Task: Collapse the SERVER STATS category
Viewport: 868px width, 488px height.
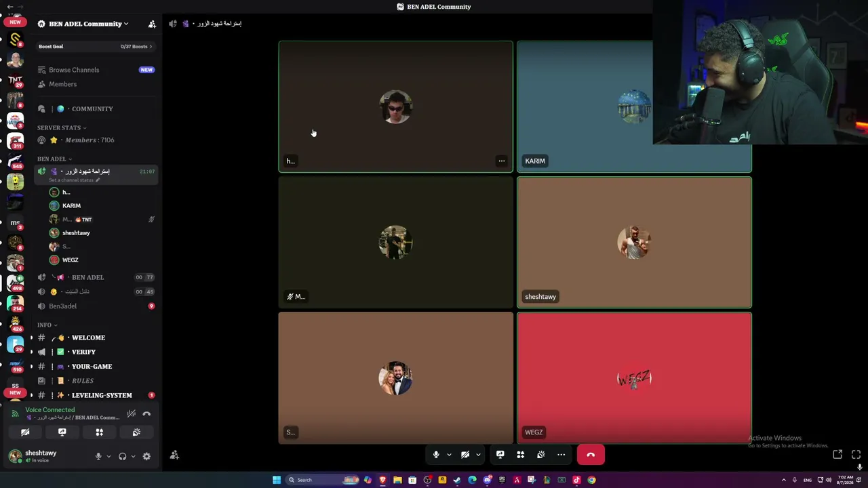Action: 62,127
